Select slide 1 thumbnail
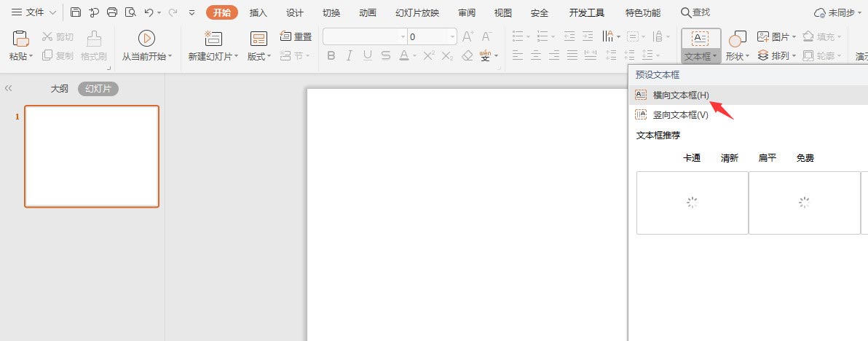Viewport: 868px width, 341px height. tap(92, 157)
